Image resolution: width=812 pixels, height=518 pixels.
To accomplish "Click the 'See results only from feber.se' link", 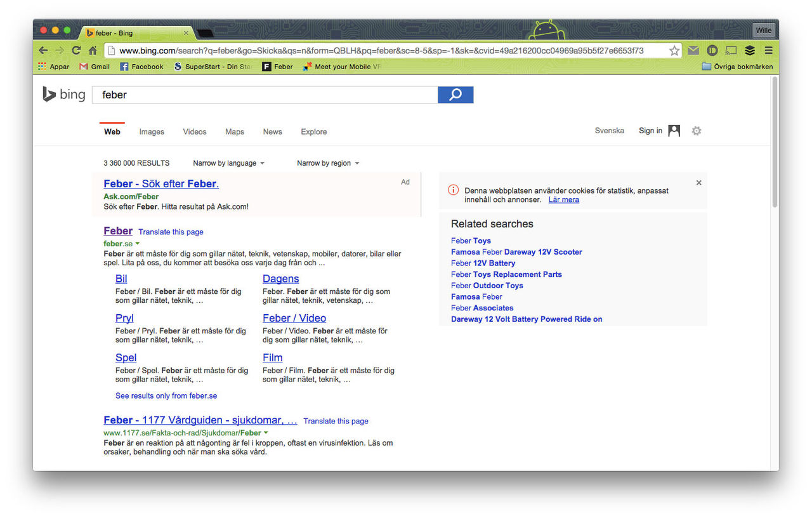I will coord(166,395).
